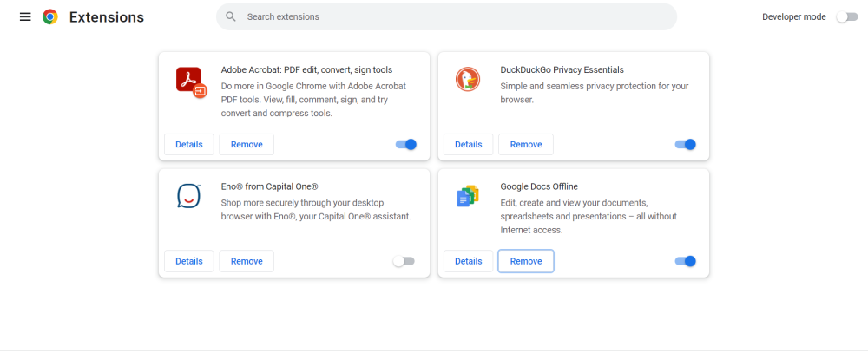Open Details for DuckDuckGo Privacy Essentials
The image size is (868, 353).
click(x=469, y=144)
